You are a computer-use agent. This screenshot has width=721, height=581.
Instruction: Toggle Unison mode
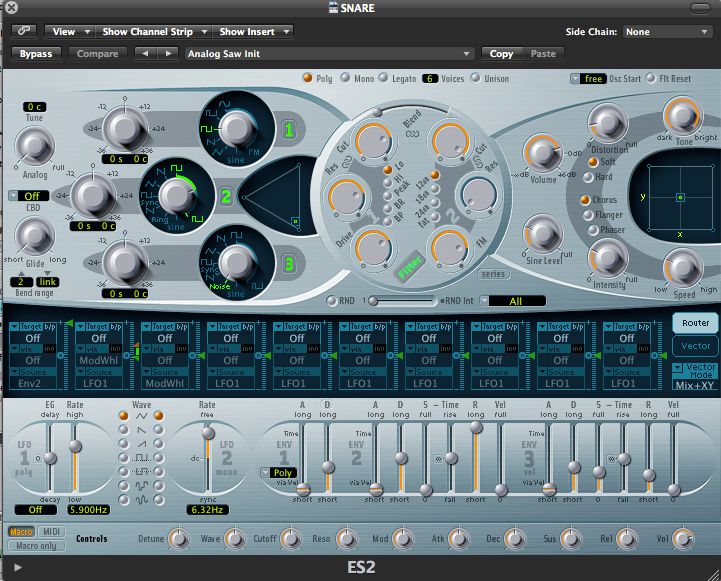(x=475, y=78)
